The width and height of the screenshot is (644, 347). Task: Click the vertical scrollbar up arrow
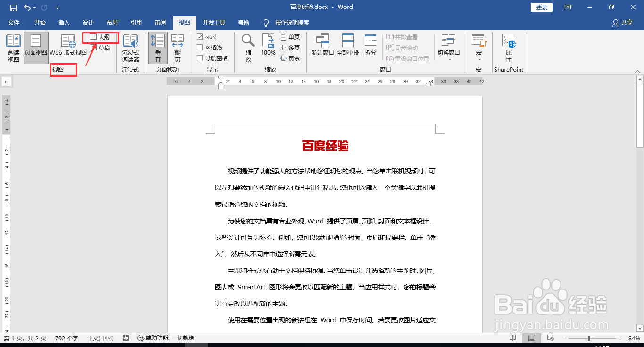coord(640,80)
